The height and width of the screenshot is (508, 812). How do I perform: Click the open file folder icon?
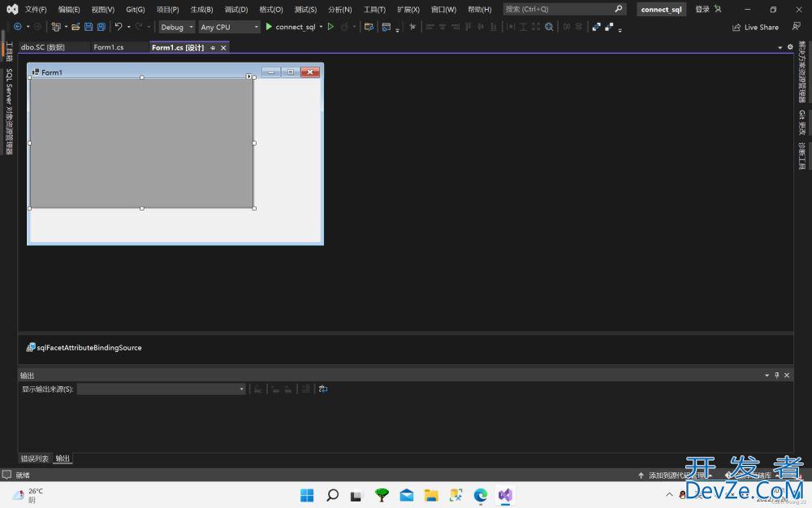click(76, 27)
